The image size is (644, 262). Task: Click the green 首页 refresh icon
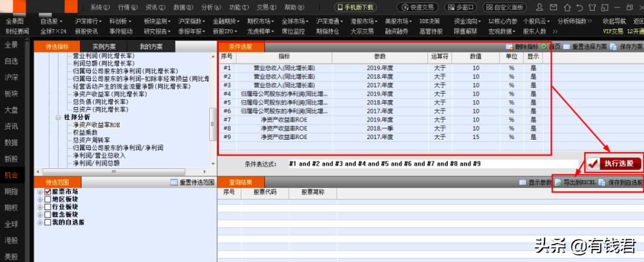[x=544, y=47]
